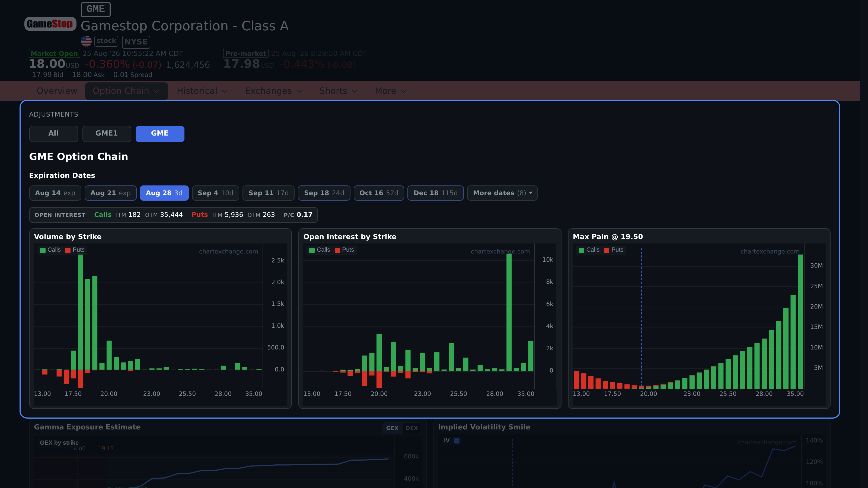Choose the Sep 18 24d expiration
Screen dimensions: 868x488
pyautogui.click(x=324, y=193)
